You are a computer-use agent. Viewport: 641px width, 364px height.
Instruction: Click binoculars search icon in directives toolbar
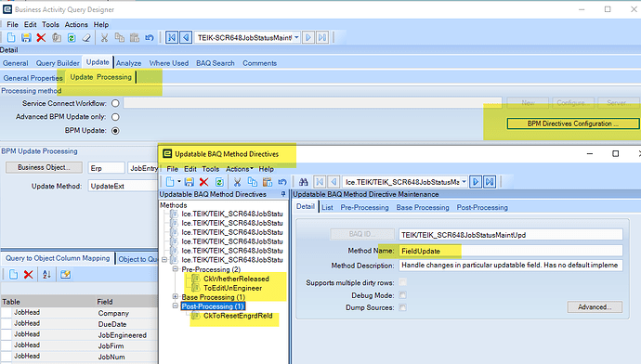(x=303, y=182)
